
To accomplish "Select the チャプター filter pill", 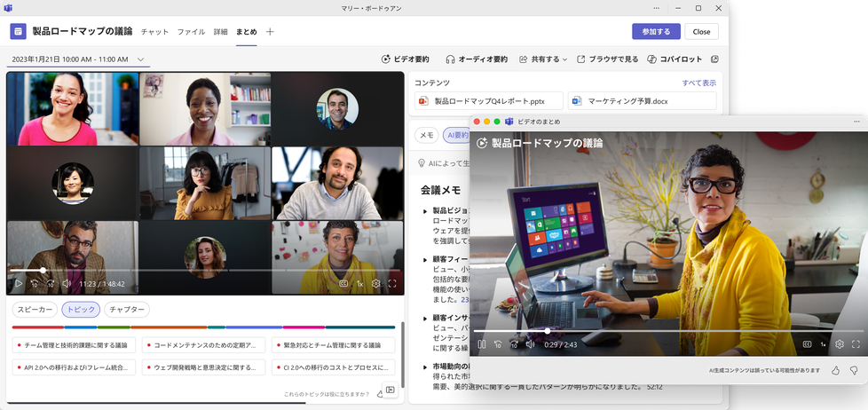I will pos(127,310).
